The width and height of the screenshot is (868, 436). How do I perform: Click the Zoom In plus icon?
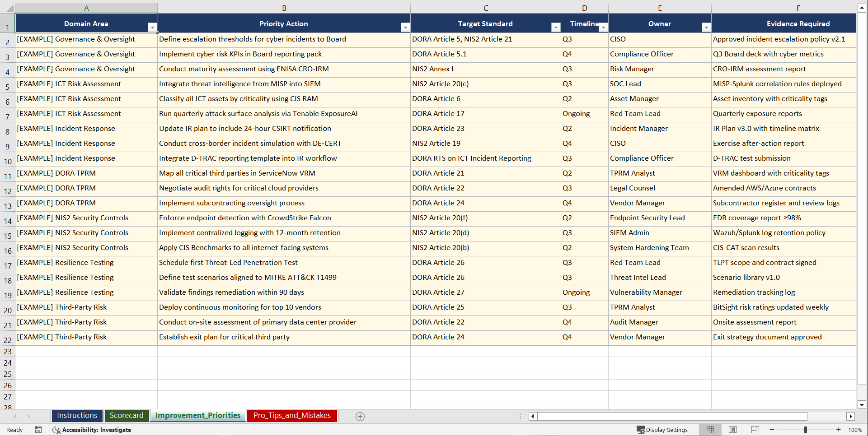[x=838, y=430]
